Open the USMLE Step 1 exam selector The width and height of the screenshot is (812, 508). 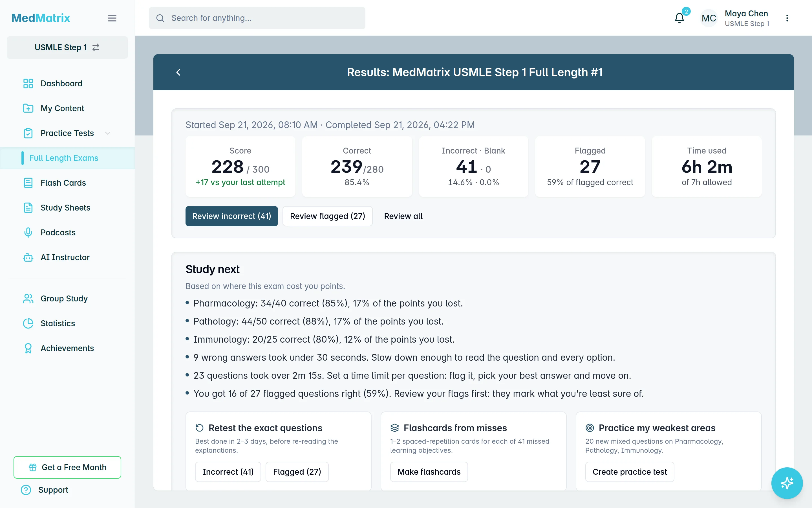click(67, 47)
